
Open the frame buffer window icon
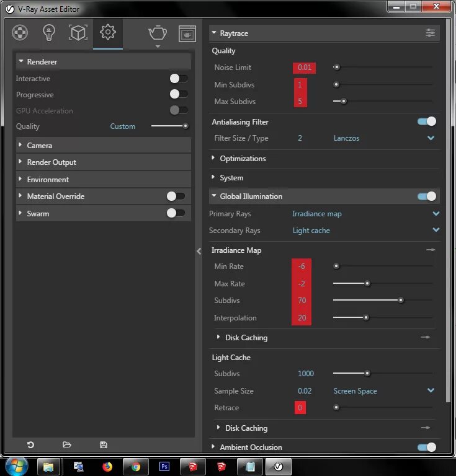[187, 33]
